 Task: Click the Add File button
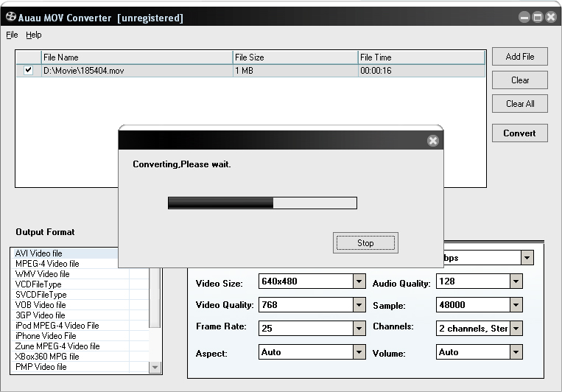(520, 57)
